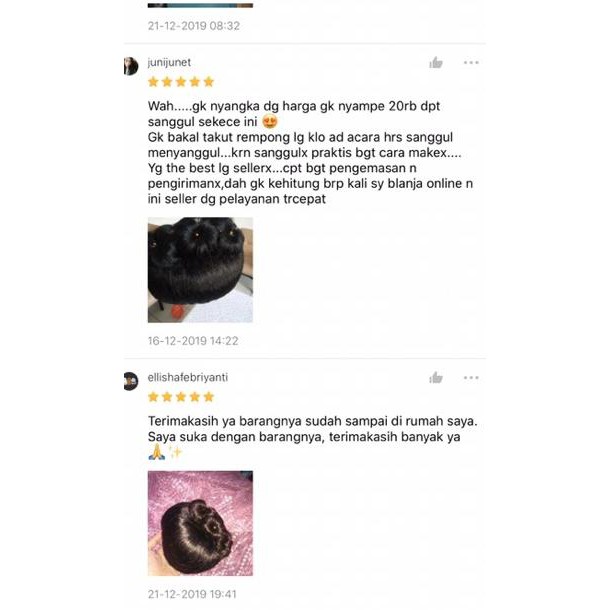Click the first star in junijunet's rating
610x610 pixels.
[153, 82]
